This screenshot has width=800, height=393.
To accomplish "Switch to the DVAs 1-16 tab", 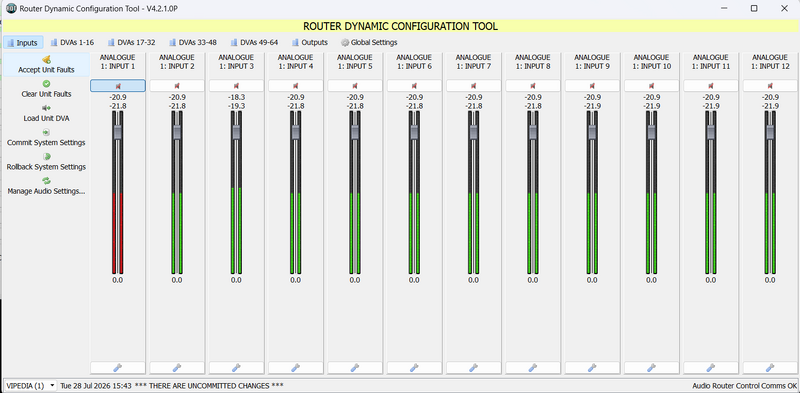I will [72, 42].
